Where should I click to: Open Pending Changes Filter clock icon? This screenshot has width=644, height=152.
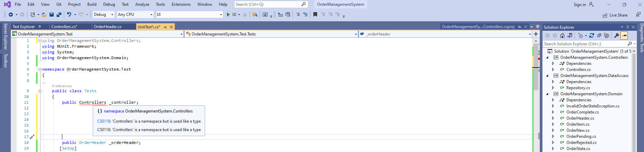coord(580,35)
